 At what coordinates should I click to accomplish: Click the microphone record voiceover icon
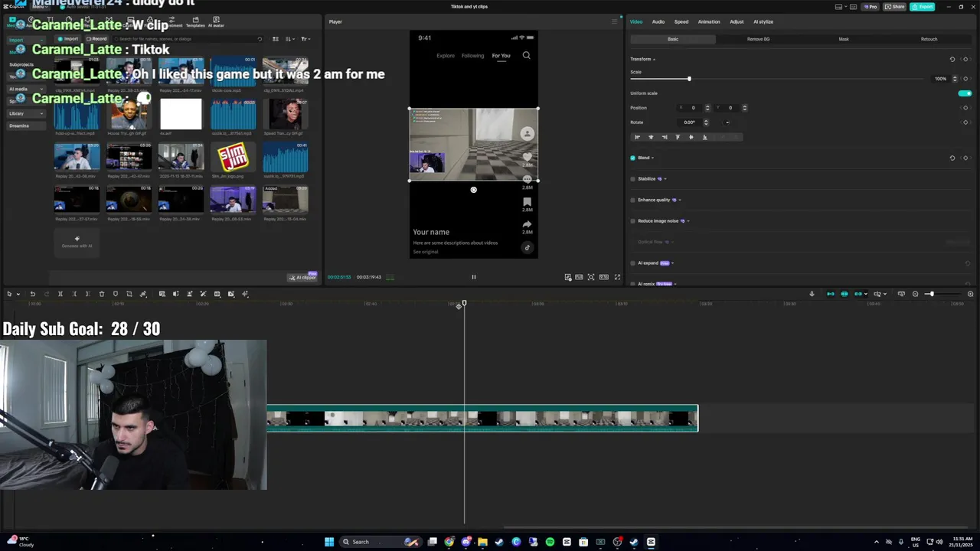812,294
